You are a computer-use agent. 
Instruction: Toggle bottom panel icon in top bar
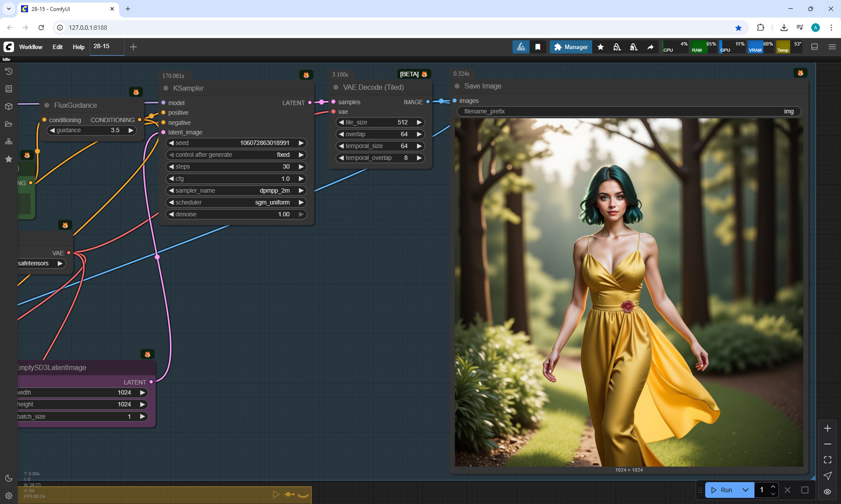(815, 47)
